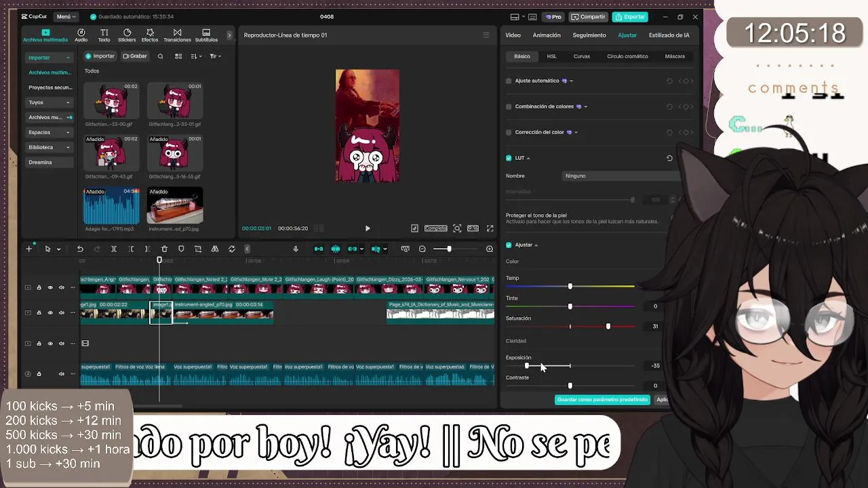This screenshot has height=488, width=868.
Task: Open the Efectos panel
Action: 150,35
